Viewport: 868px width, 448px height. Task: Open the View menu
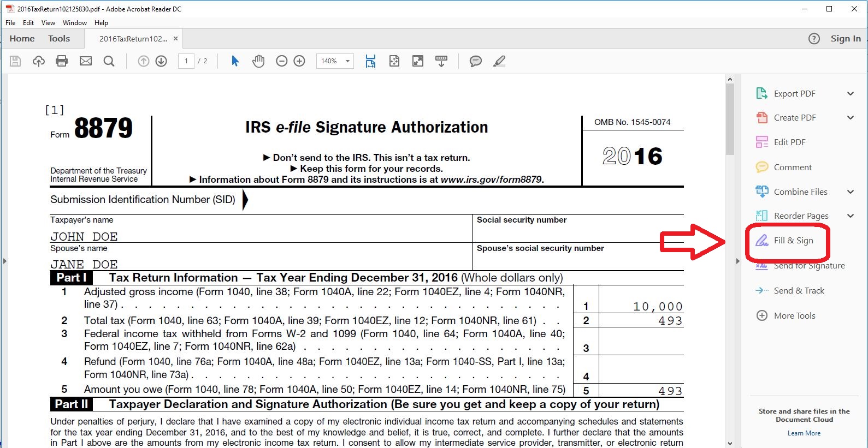click(48, 23)
